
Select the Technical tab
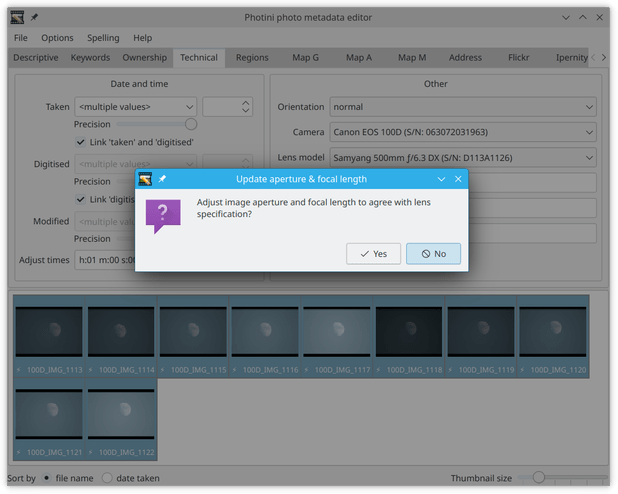(x=199, y=58)
